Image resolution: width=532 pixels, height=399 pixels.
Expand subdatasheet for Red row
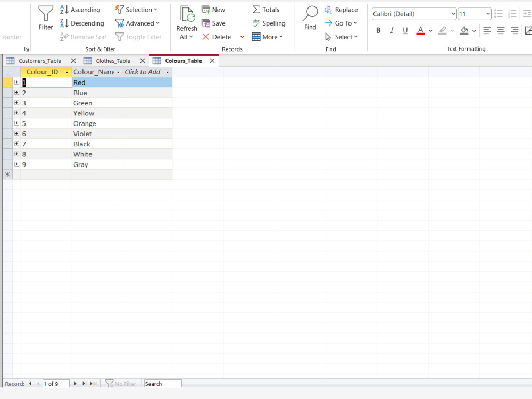(16, 82)
